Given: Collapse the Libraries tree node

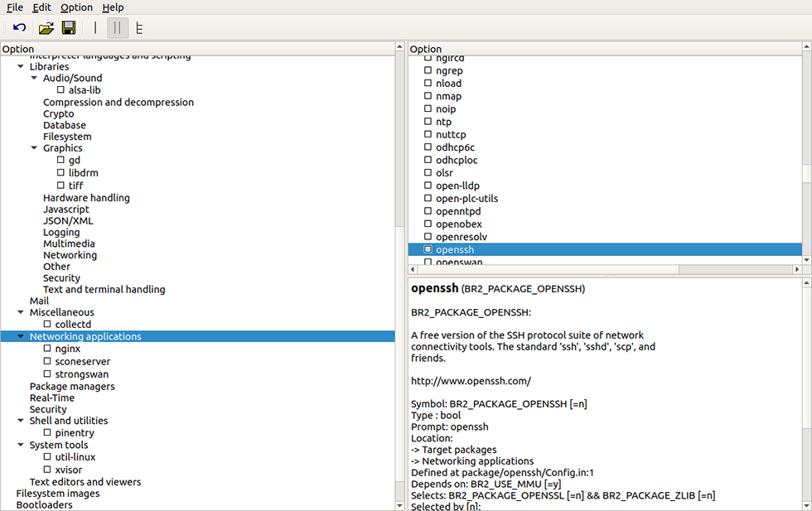Looking at the screenshot, I should [x=21, y=66].
